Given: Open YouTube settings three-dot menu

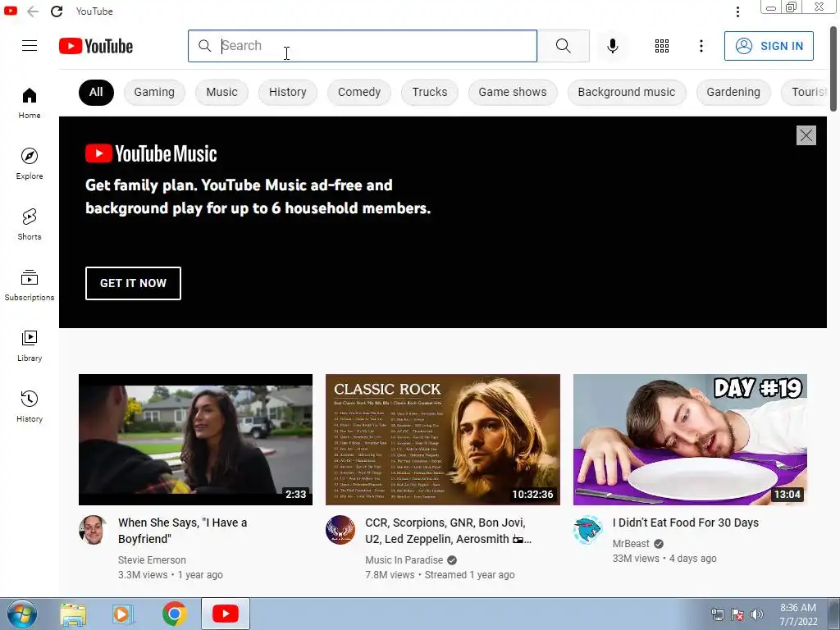Looking at the screenshot, I should [701, 46].
